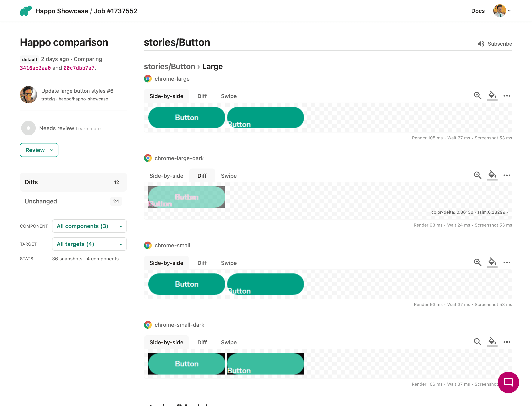Image resolution: width=532 pixels, height=406 pixels.
Task: Click the background fill icon for chrome-large-dark
Action: (x=492, y=175)
